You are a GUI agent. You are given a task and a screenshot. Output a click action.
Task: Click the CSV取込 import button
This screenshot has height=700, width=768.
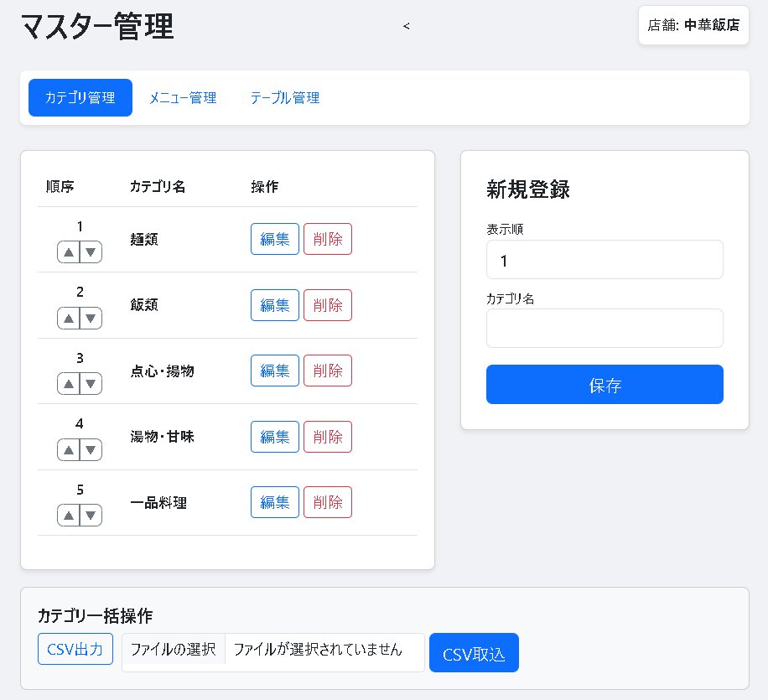[474, 653]
